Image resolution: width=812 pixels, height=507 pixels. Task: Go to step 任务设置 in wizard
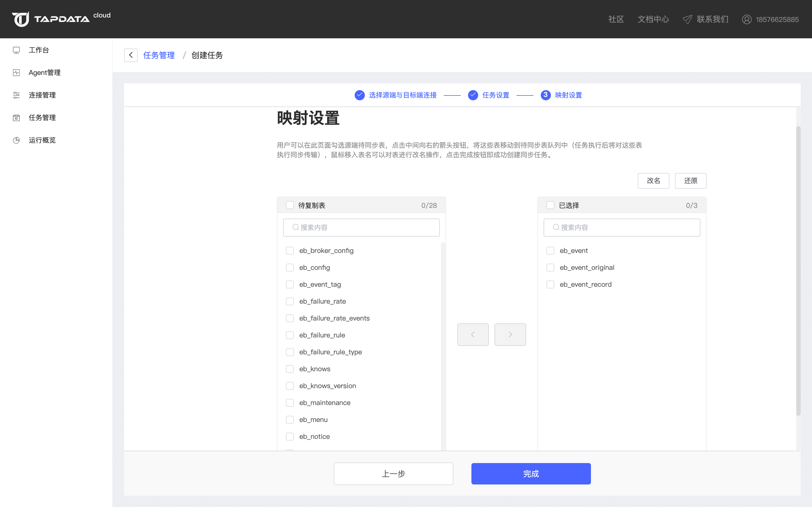[495, 95]
